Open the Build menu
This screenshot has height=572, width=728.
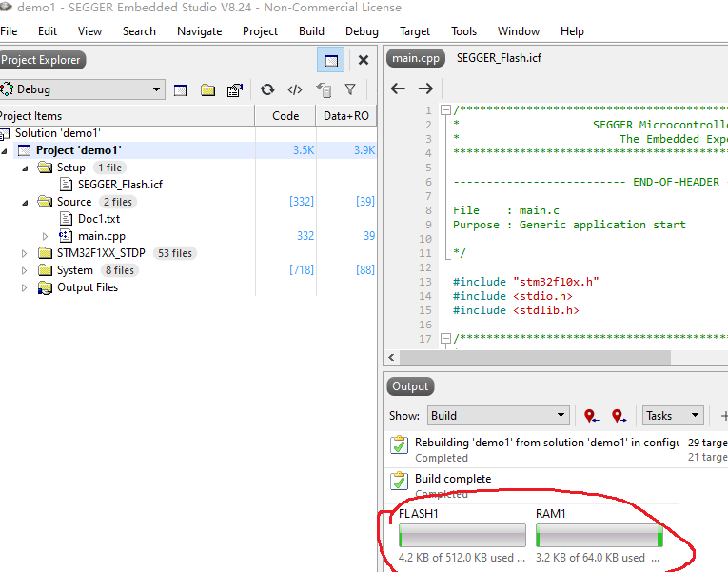tap(311, 31)
